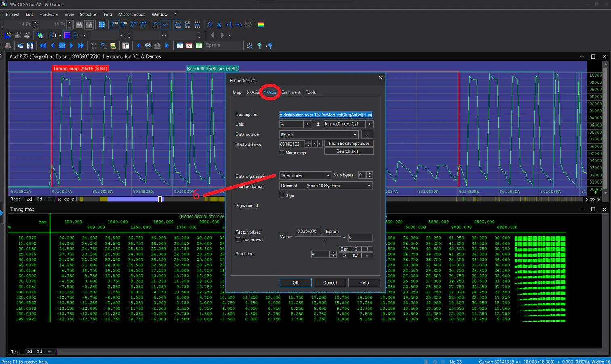Click the arrow button next to Id field
Screen dimensions: 611x364
[x=369, y=124]
